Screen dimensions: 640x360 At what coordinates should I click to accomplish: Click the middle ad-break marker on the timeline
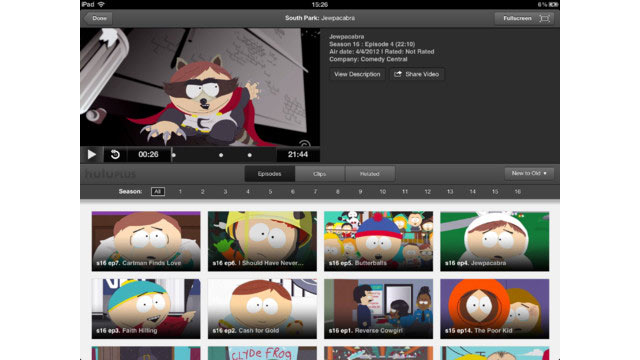[x=221, y=155]
